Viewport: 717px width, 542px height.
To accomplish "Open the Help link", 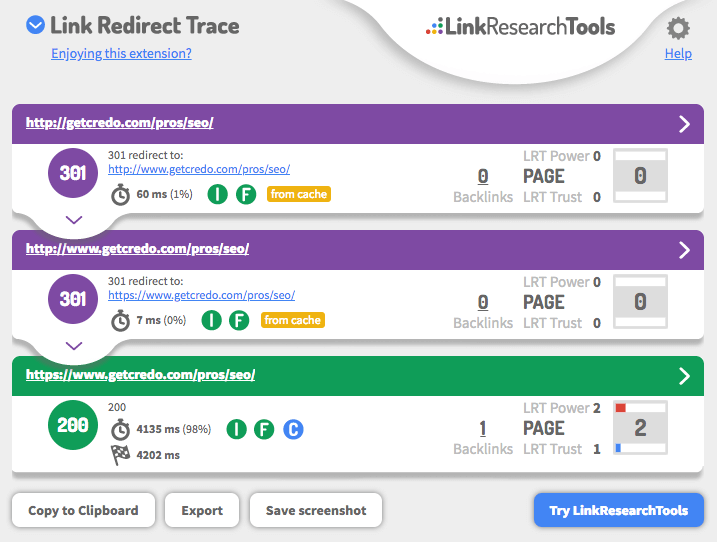I will [678, 54].
